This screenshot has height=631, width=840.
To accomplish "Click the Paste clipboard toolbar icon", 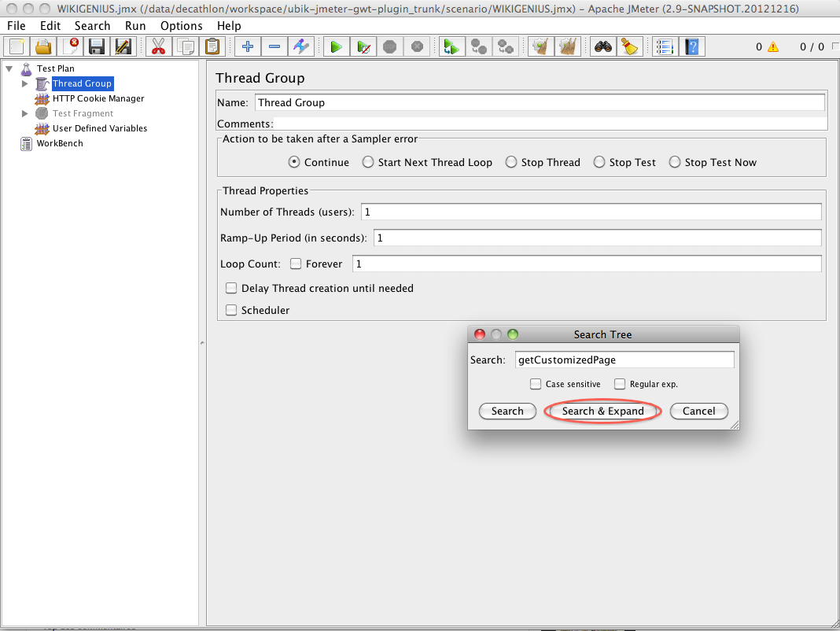I will coord(212,46).
